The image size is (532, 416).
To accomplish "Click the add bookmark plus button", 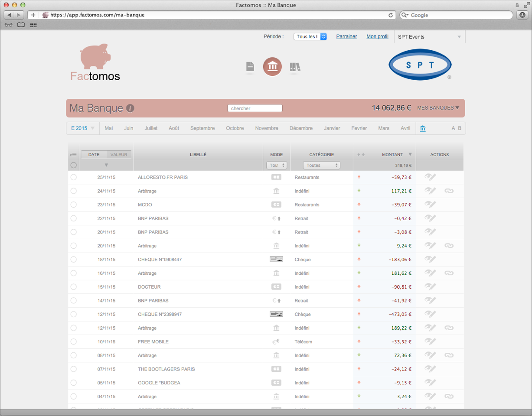I will click(x=33, y=15).
